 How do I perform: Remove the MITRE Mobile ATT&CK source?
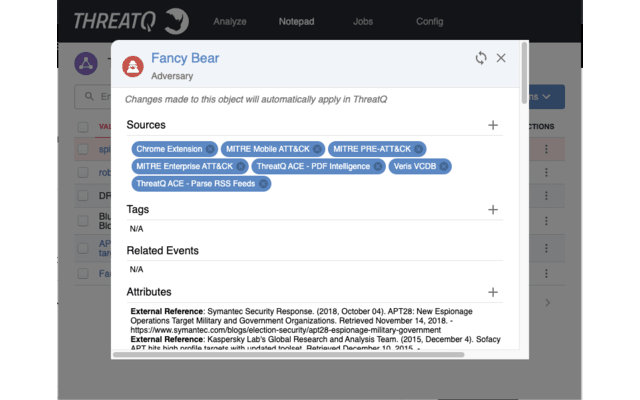[317, 149]
